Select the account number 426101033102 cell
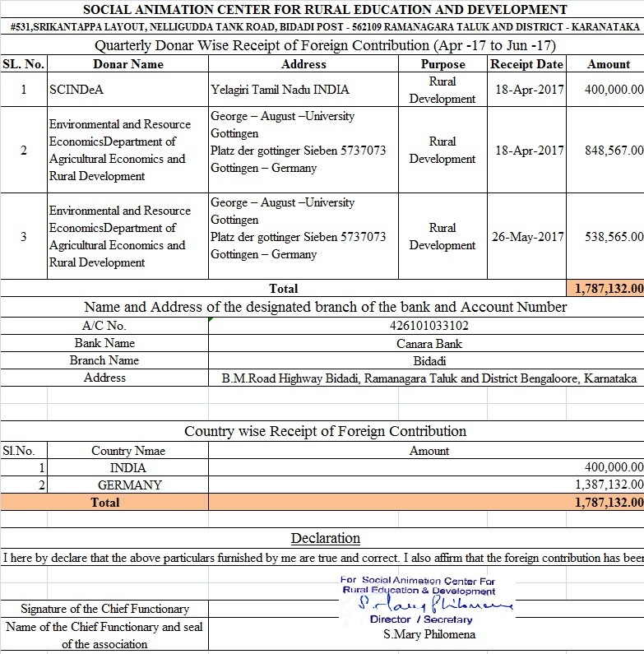 click(x=425, y=326)
